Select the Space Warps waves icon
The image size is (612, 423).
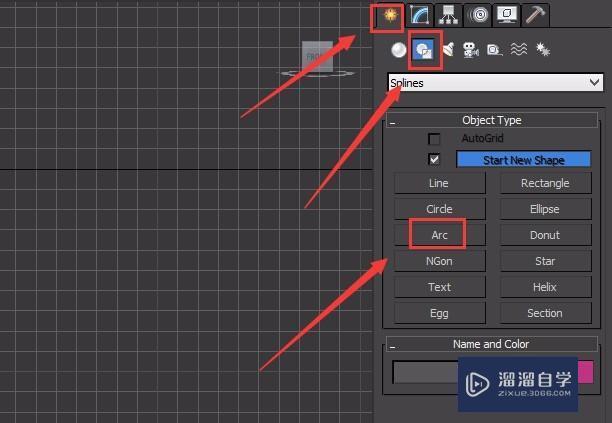pyautogui.click(x=519, y=50)
